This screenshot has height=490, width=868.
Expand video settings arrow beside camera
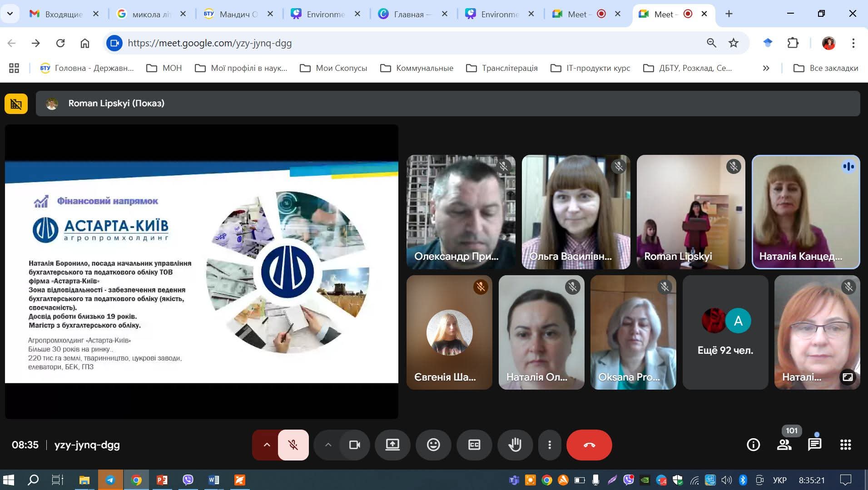tap(328, 445)
